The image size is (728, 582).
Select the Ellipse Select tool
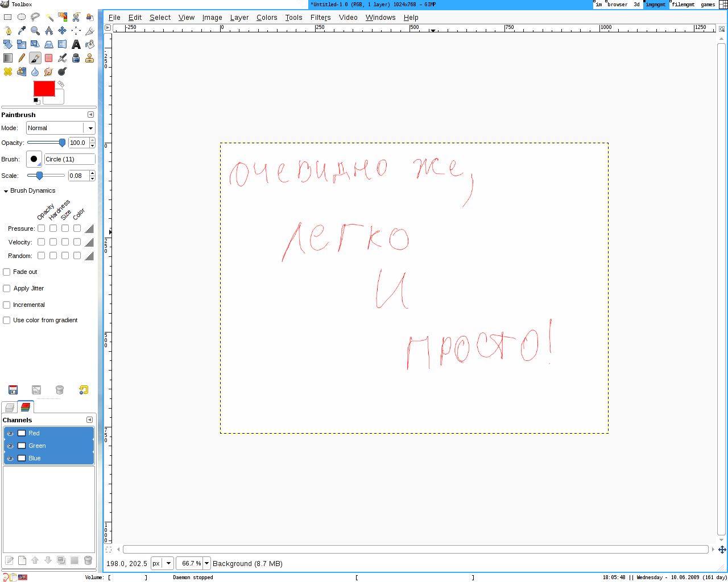[22, 17]
